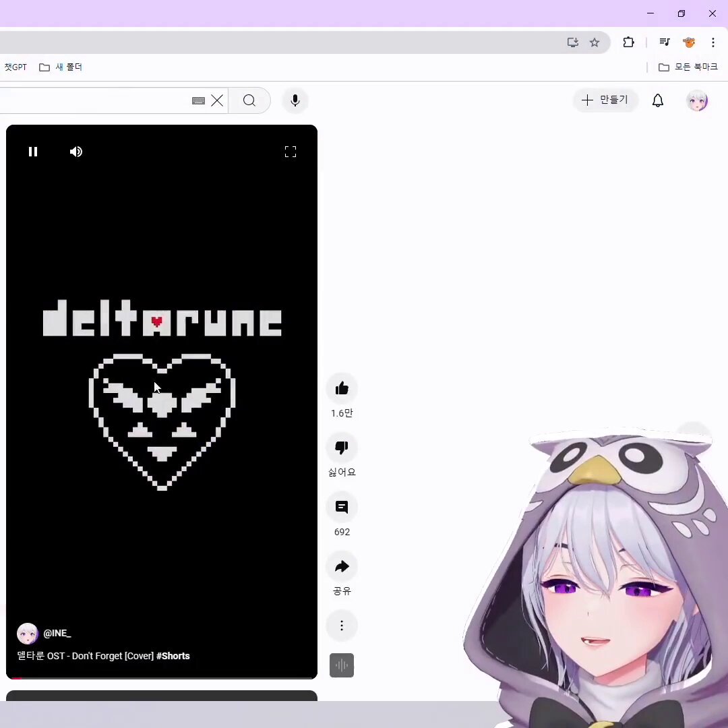Open the 만들기 create button
Viewport: 728px width, 728px height.
[605, 100]
